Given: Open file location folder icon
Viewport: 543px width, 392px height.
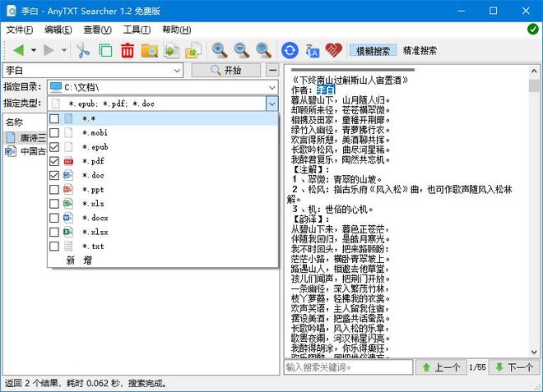Looking at the screenshot, I should point(149,50).
